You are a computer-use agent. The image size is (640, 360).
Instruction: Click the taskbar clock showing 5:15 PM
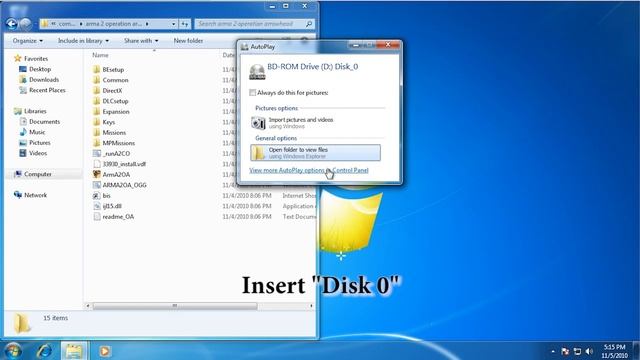coord(614,351)
